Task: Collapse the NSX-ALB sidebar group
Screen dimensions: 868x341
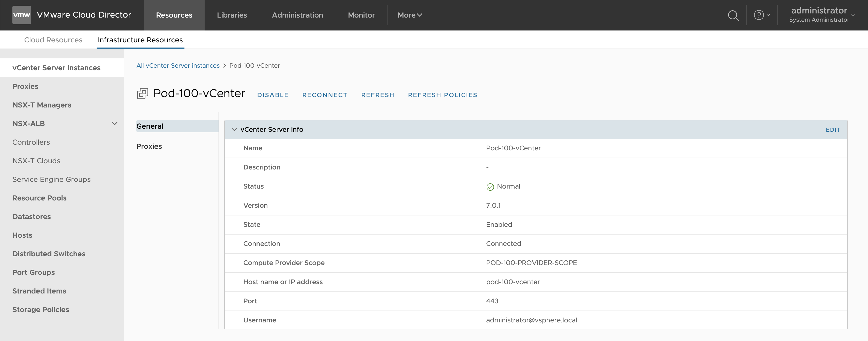Action: pos(114,124)
